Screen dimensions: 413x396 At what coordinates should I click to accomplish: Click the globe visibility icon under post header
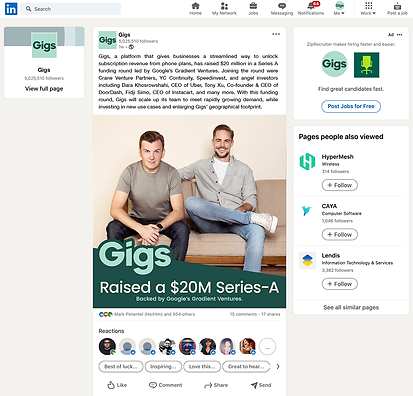click(x=131, y=47)
